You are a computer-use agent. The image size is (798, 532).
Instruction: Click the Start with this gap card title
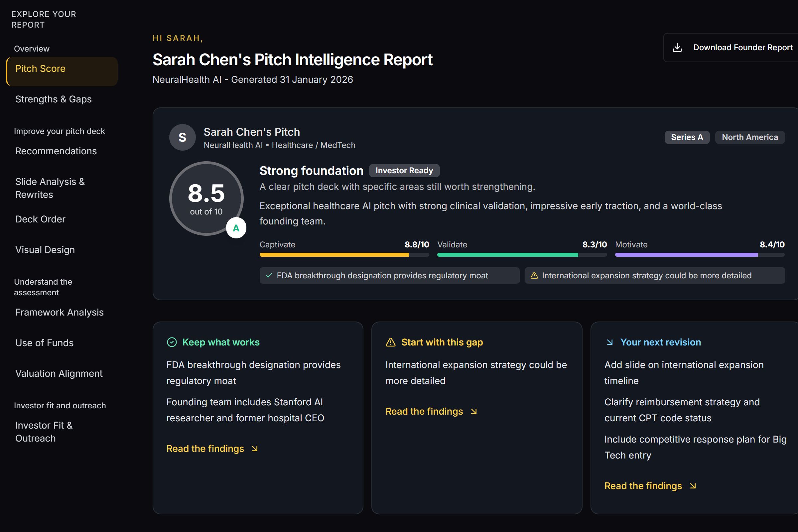click(x=442, y=342)
